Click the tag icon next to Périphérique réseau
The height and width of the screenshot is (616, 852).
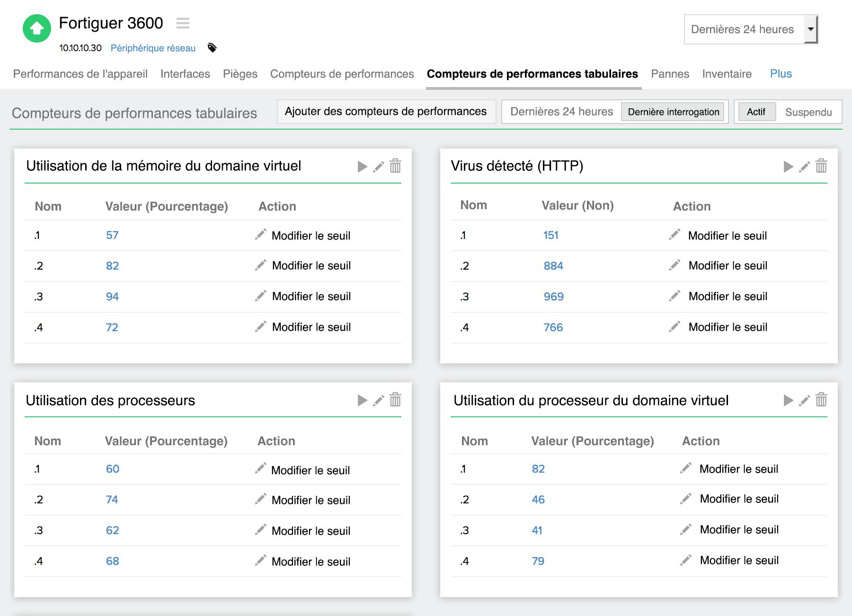(x=213, y=47)
